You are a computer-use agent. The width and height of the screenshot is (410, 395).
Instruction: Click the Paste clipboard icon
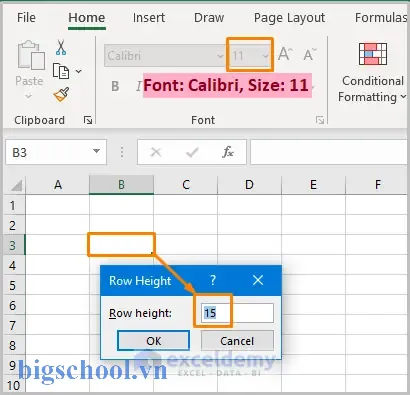31,55
